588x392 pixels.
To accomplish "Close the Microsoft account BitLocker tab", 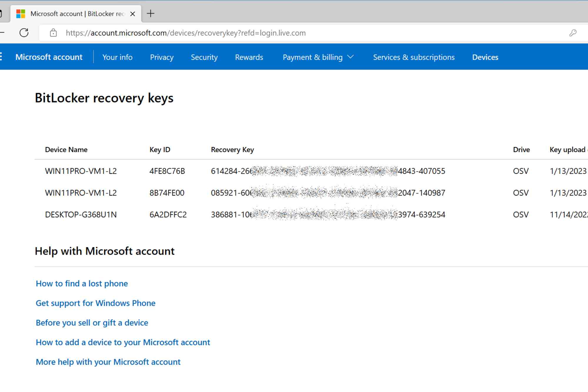I will [x=133, y=14].
